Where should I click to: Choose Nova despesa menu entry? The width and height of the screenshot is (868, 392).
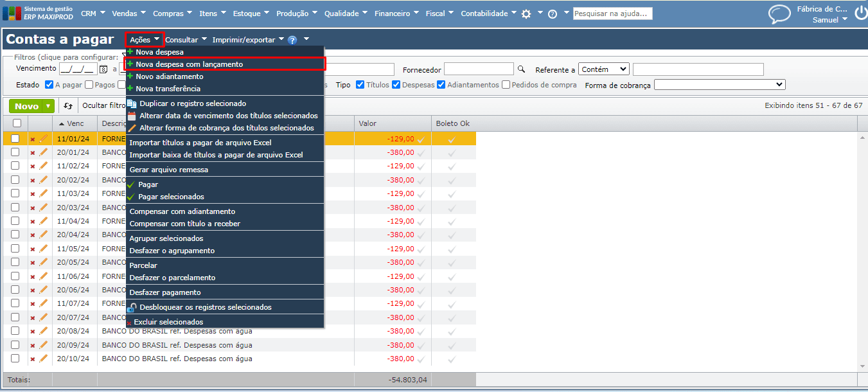pyautogui.click(x=225, y=52)
